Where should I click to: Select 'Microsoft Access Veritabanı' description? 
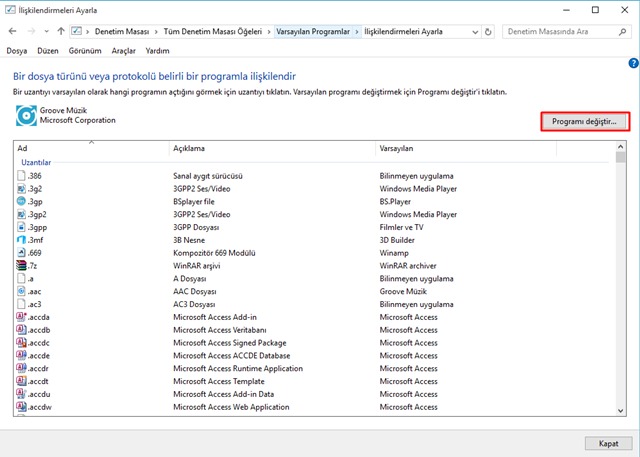point(220,330)
